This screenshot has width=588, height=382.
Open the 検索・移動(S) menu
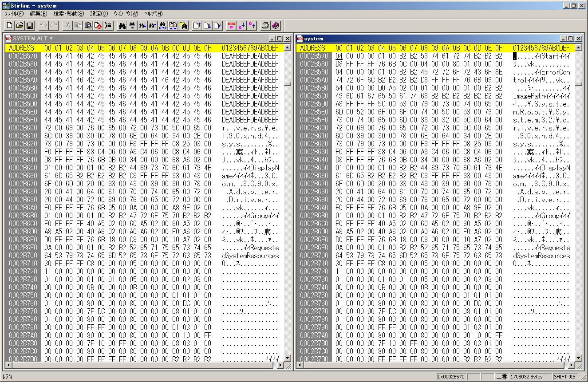tap(68, 14)
